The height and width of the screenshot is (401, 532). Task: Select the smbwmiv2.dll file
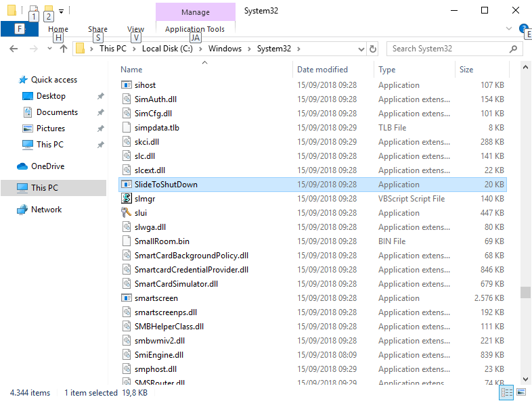pos(313,341)
